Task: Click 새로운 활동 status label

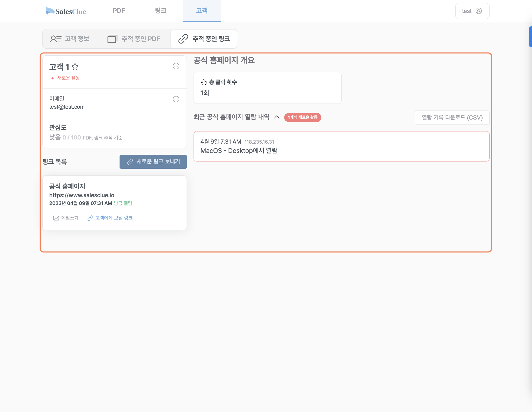Action: pyautogui.click(x=68, y=78)
